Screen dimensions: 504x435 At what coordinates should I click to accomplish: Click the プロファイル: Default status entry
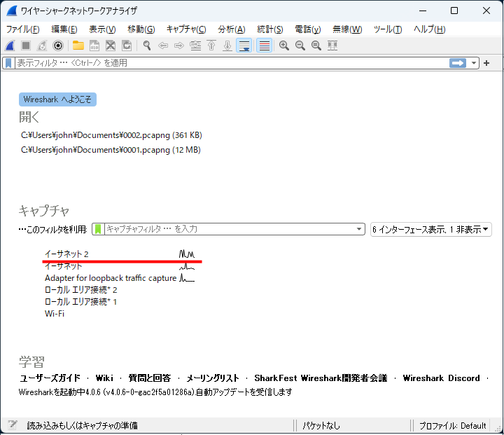point(453,426)
